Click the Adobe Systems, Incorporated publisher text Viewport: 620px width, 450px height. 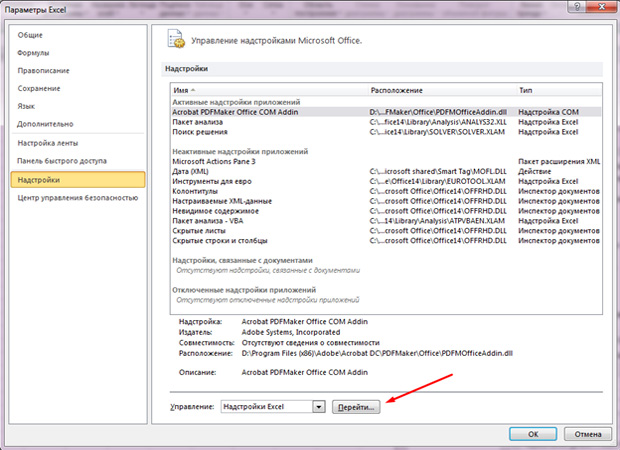pyautogui.click(x=291, y=333)
